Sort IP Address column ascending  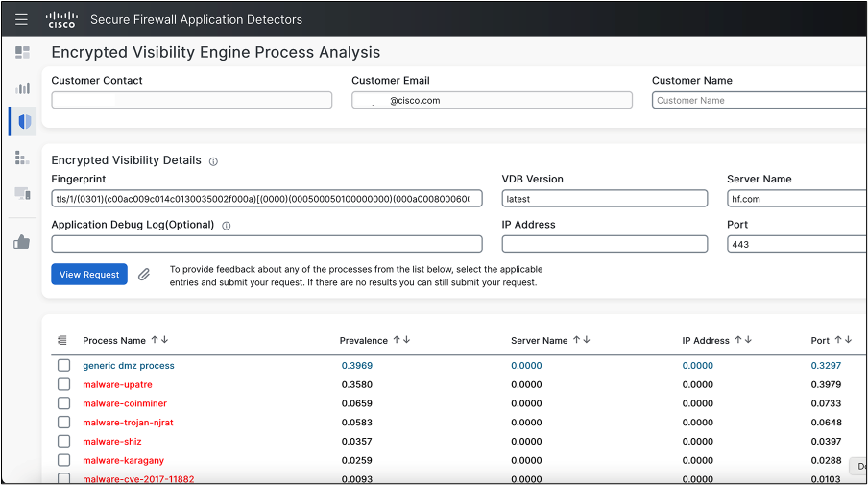pos(738,340)
